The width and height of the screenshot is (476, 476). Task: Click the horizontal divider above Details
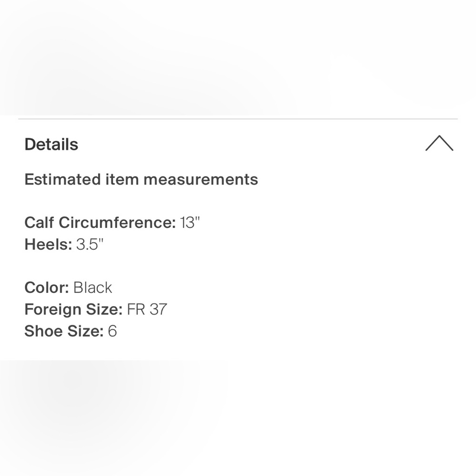coord(238,119)
